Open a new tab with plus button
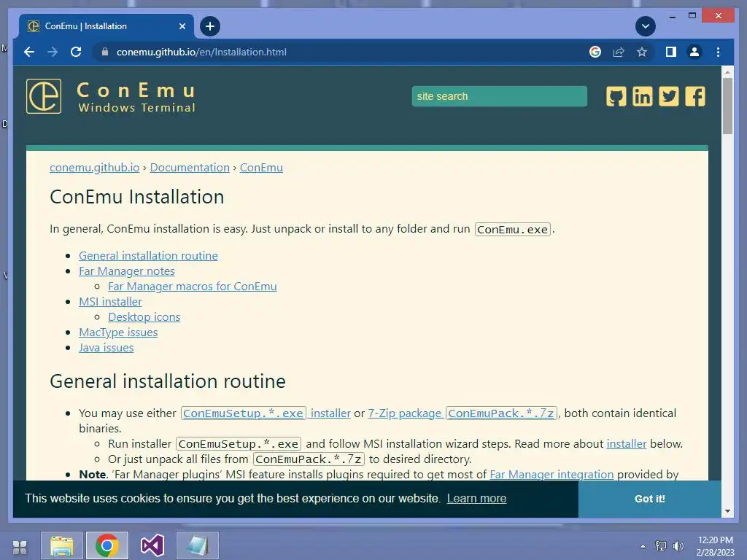747x560 pixels. pyautogui.click(x=210, y=26)
